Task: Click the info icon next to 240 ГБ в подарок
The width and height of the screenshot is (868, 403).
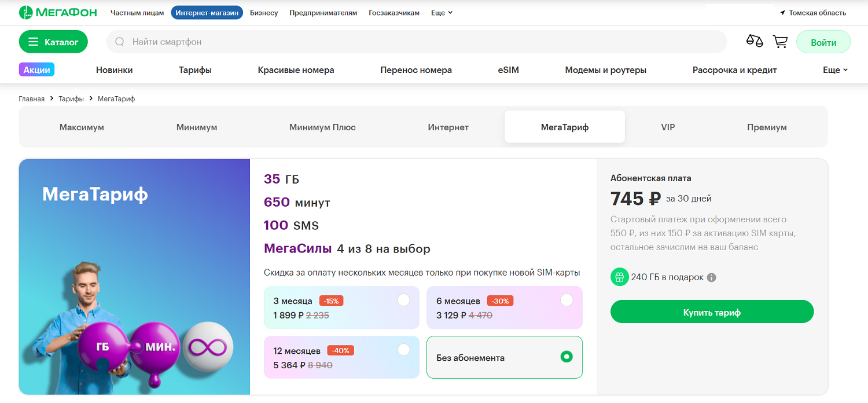Action: [712, 277]
